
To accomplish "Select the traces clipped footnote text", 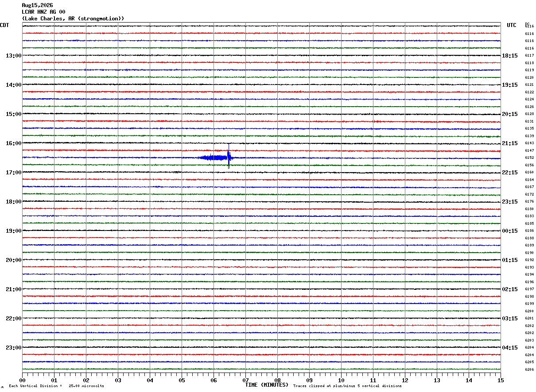I will click(x=347, y=386).
